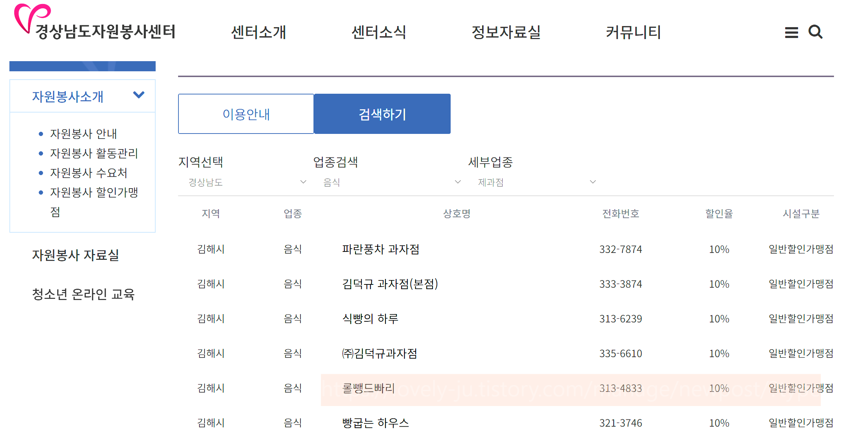The image size is (868, 448).
Task: Open the 센터소식 menu
Action: click(379, 32)
